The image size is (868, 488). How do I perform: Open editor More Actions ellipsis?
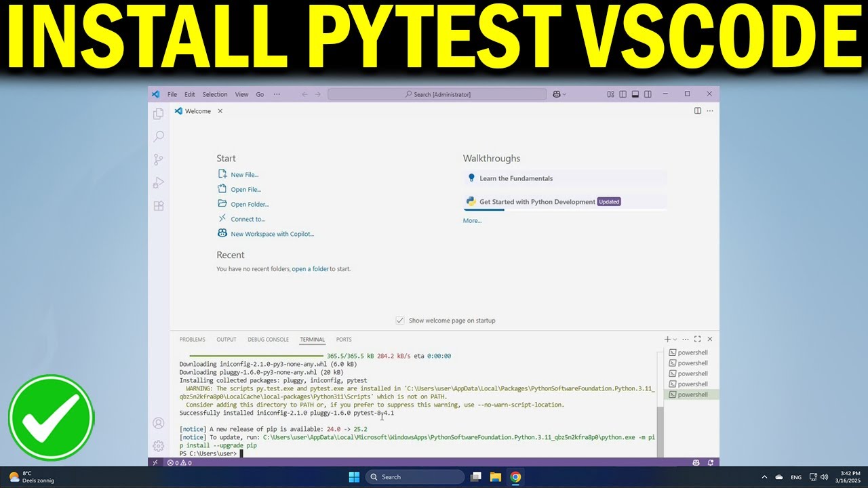click(710, 110)
